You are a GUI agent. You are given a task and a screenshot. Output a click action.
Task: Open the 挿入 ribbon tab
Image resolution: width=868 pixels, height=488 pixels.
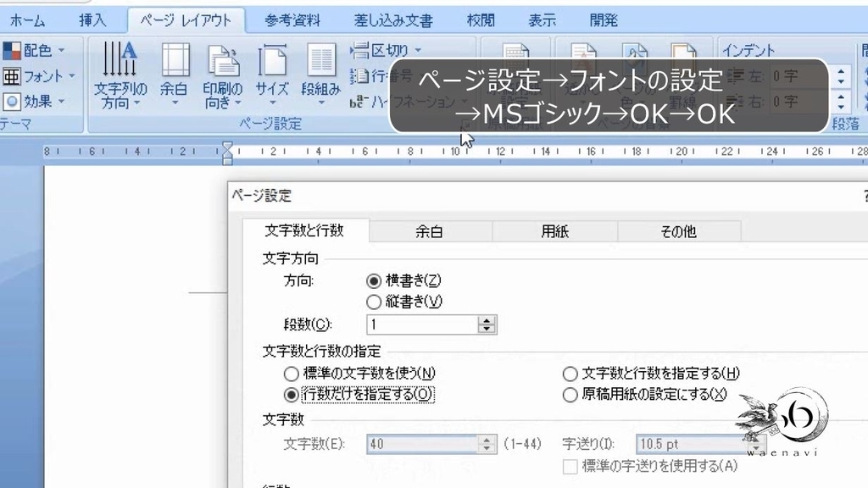pyautogui.click(x=92, y=20)
